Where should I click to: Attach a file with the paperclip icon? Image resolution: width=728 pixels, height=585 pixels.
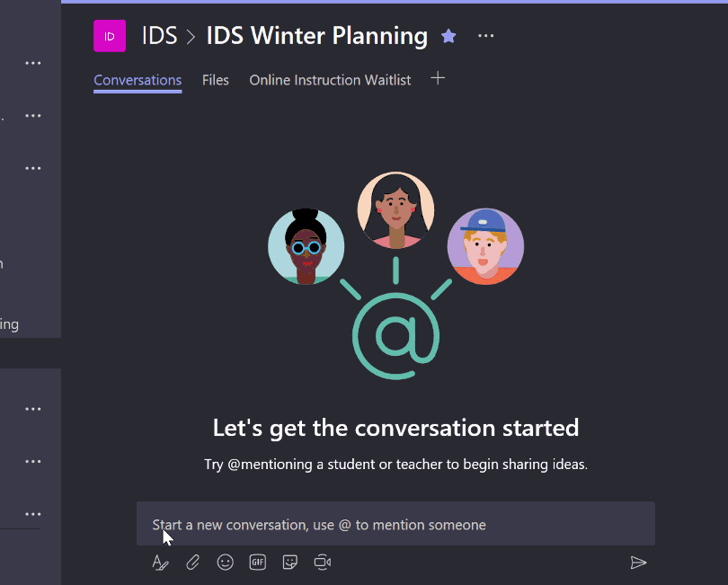(192, 563)
